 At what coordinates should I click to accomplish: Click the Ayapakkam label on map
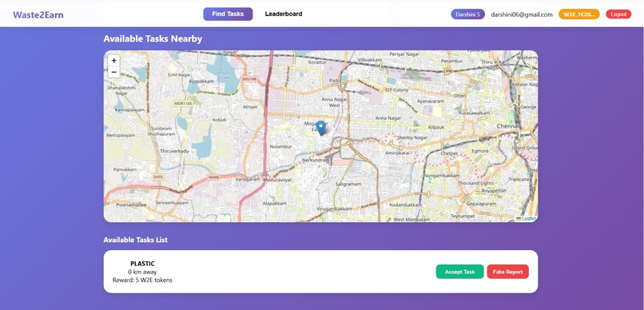[201, 81]
